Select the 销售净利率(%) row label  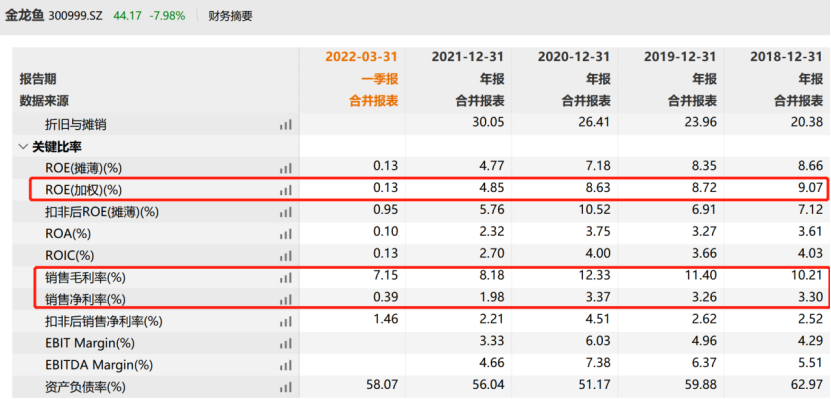(85, 300)
